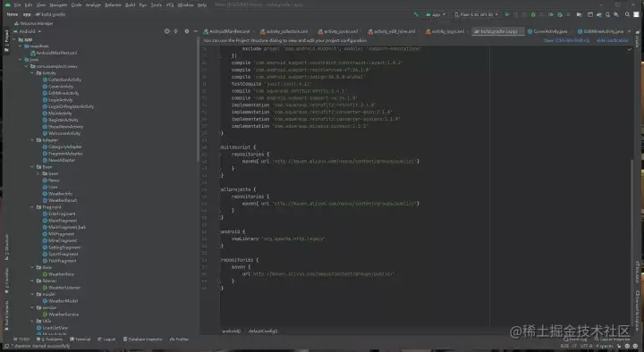Open the Build menu
Viewport: 644px width, 352px height.
pyautogui.click(x=131, y=5)
